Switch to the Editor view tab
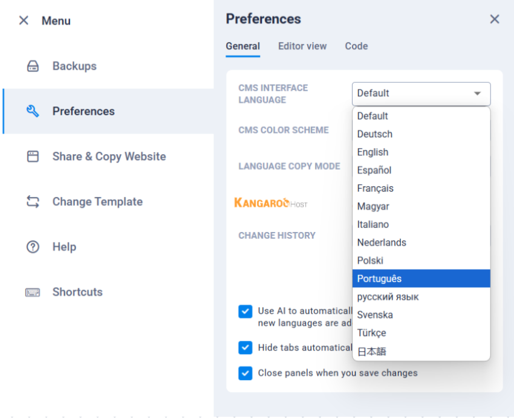 302,47
